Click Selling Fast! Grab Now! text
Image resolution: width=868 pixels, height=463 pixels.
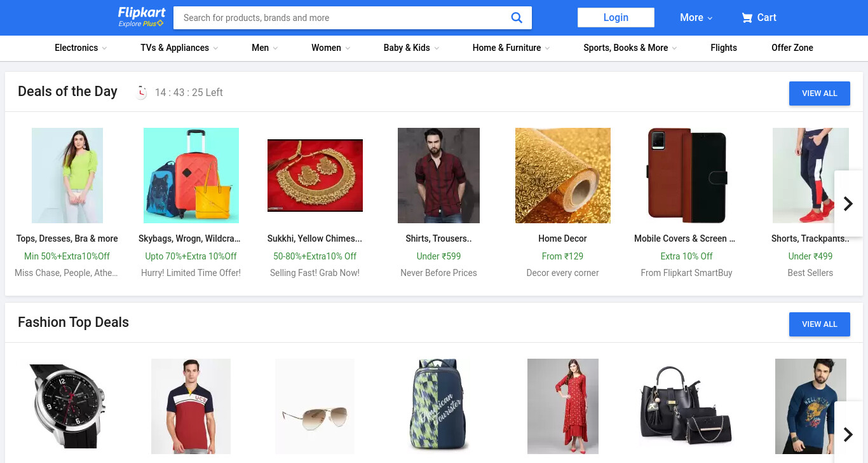pyautogui.click(x=315, y=273)
